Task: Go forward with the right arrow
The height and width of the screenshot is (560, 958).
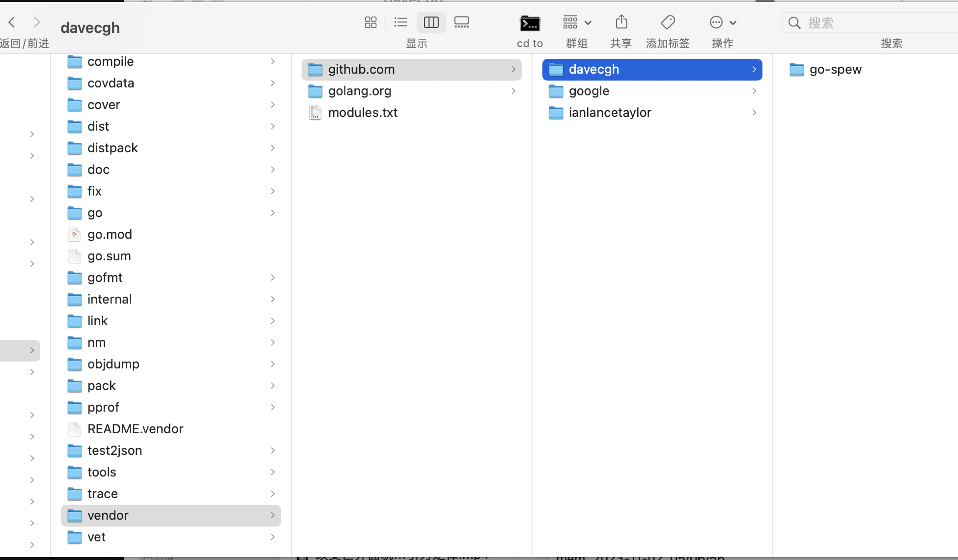Action: click(36, 22)
